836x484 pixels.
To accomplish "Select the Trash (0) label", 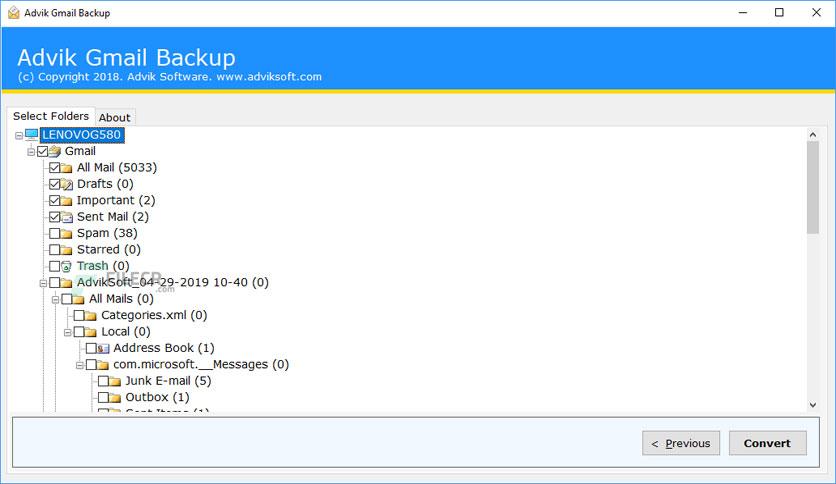I will coord(103,266).
